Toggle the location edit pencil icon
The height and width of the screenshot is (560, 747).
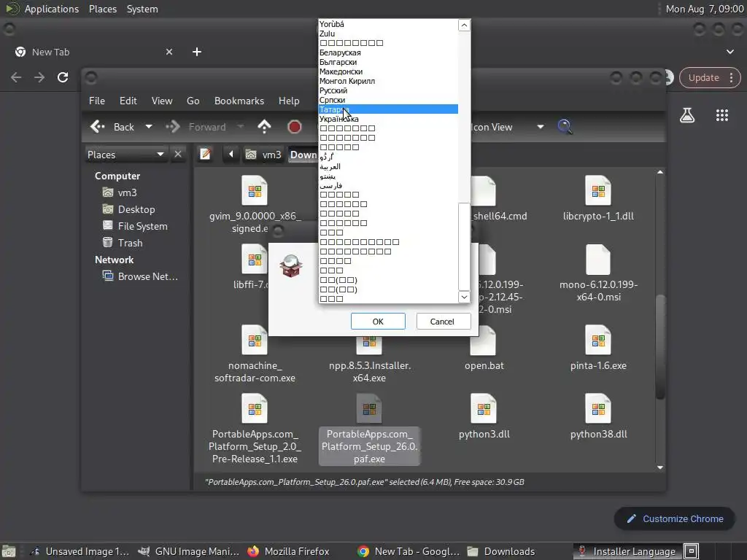pos(205,155)
